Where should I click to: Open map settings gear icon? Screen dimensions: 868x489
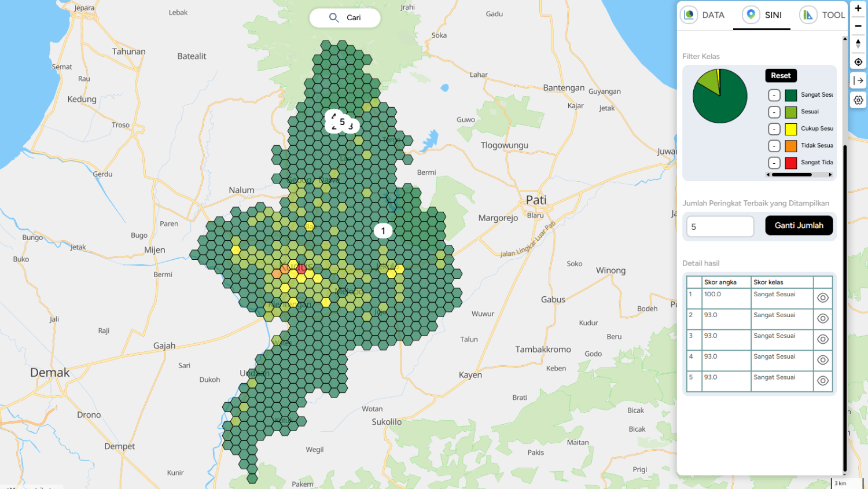pyautogui.click(x=858, y=100)
